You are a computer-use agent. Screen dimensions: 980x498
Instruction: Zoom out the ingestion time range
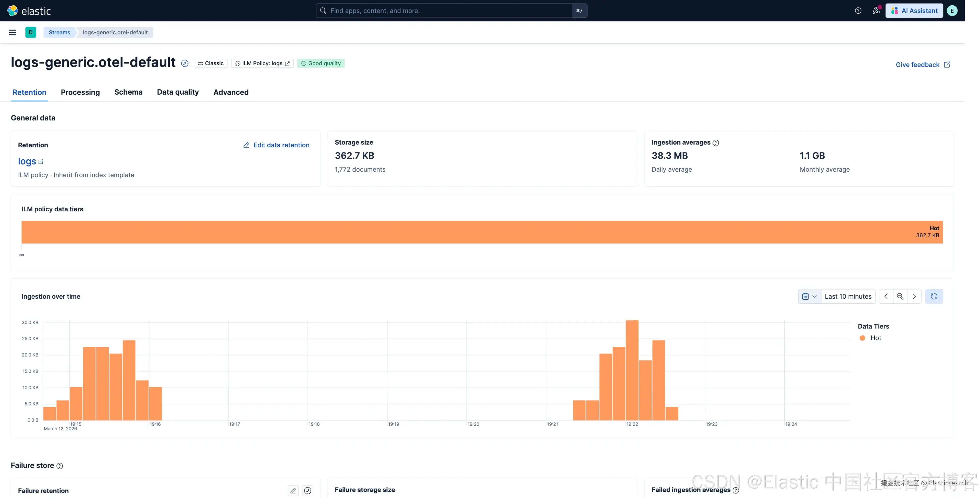click(x=900, y=297)
